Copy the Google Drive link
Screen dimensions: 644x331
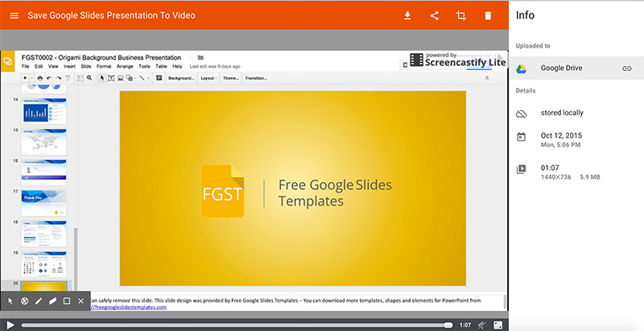(x=626, y=69)
